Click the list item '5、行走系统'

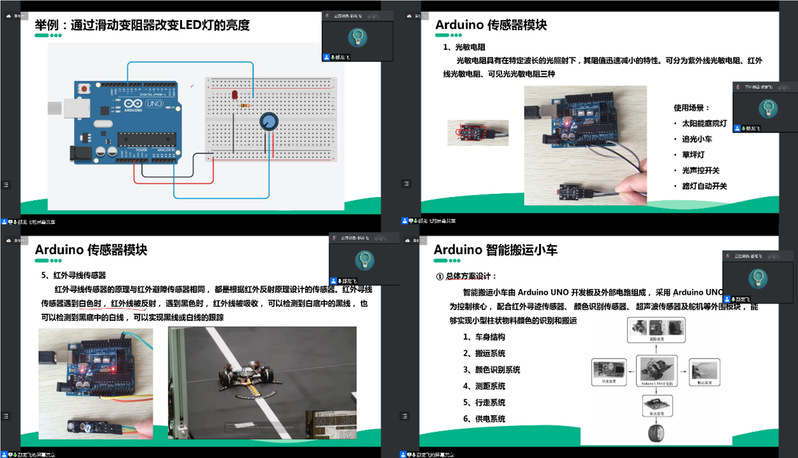[x=483, y=403]
